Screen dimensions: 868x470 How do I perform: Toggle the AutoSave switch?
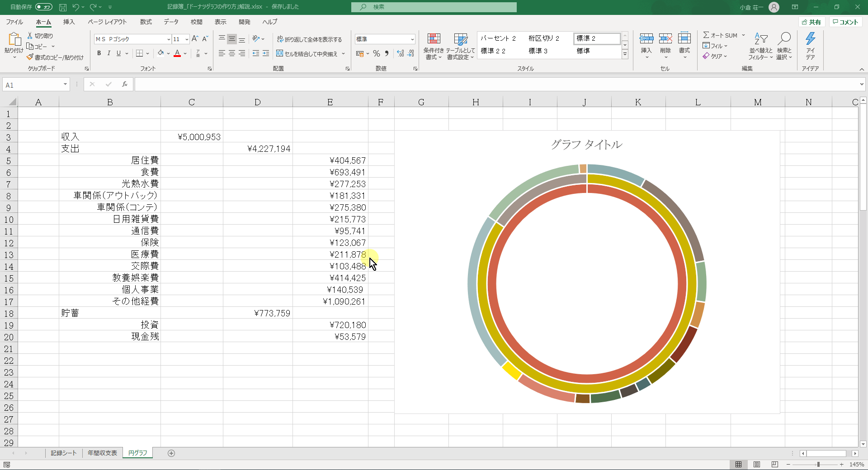[44, 7]
